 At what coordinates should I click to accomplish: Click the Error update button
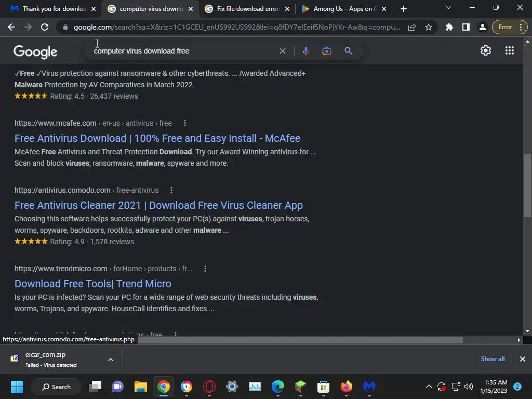[510, 27]
